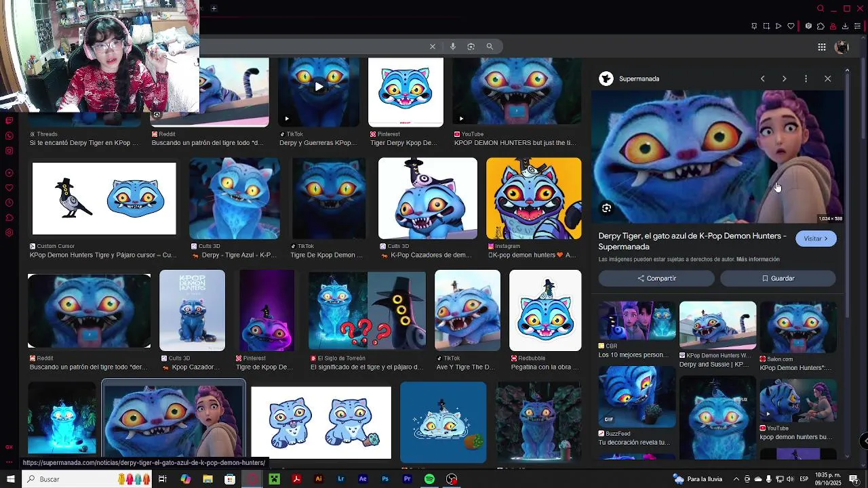Viewport: 868px width, 488px height.
Task: Show next image in the preview panel
Action: click(784, 79)
